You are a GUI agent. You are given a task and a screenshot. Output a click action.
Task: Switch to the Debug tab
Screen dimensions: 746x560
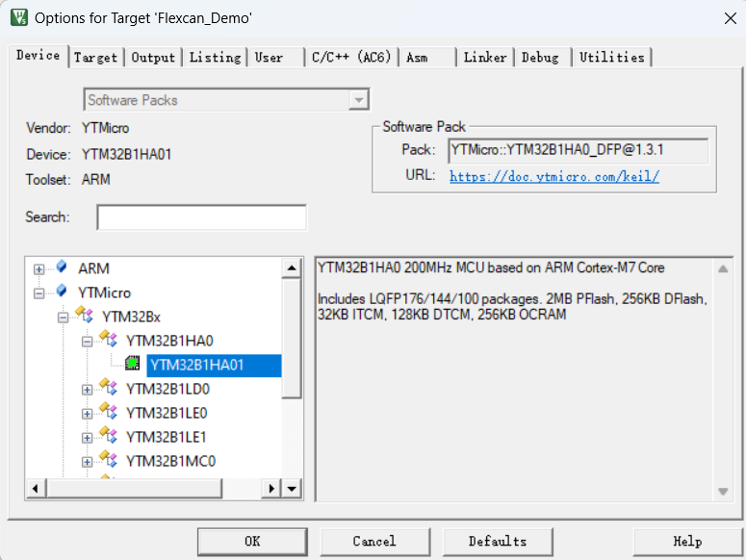coord(543,58)
